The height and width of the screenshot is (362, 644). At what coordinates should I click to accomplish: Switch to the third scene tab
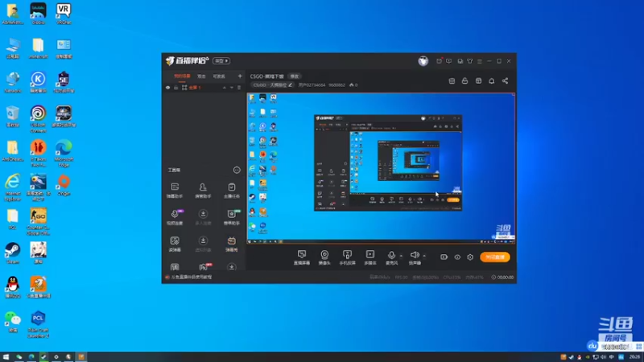[x=219, y=76]
